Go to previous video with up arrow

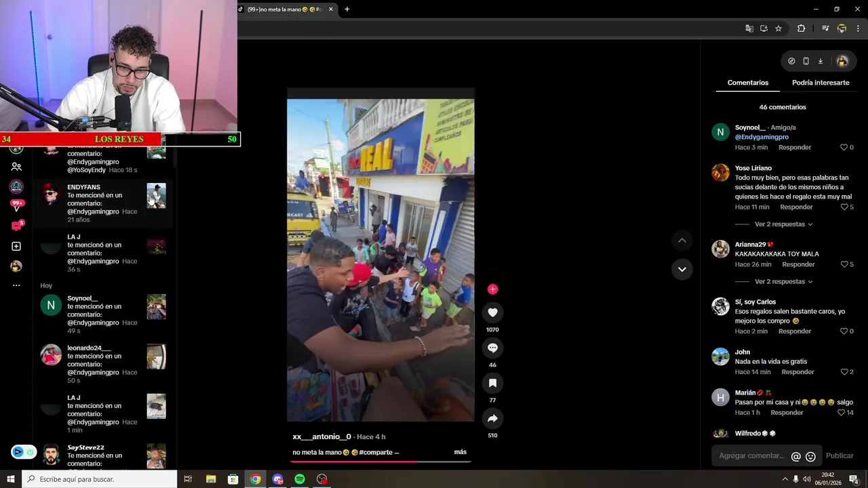(x=682, y=241)
